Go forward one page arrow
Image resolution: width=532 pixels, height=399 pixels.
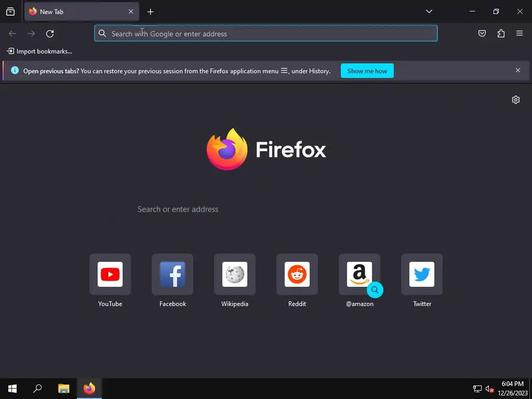click(x=31, y=34)
